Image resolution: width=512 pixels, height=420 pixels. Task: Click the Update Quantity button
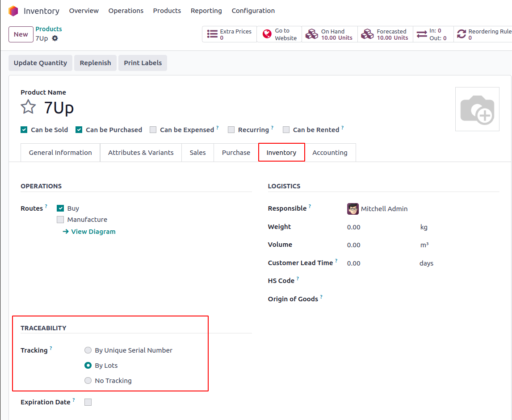pos(41,63)
